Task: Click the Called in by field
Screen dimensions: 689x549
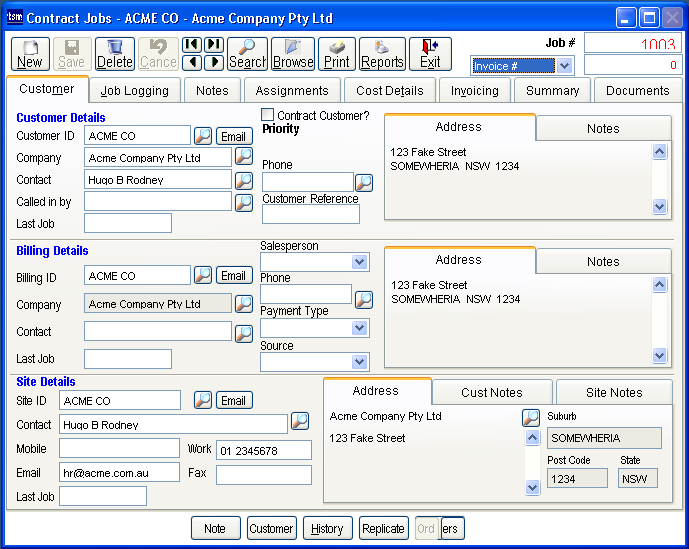Action: coord(158,202)
